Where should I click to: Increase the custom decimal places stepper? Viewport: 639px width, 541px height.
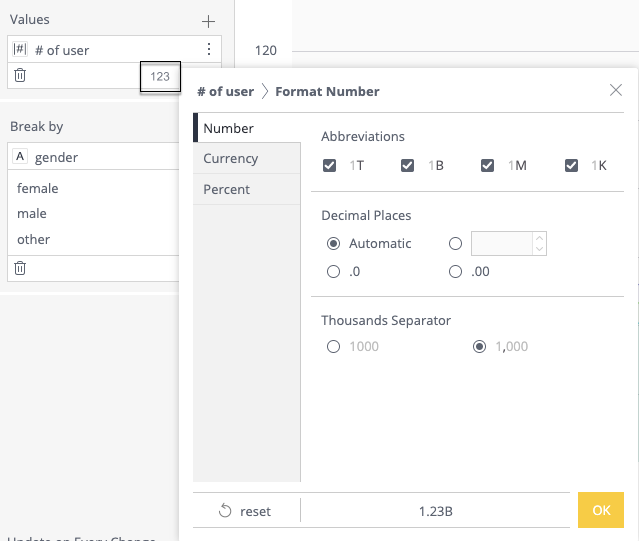tap(540, 238)
